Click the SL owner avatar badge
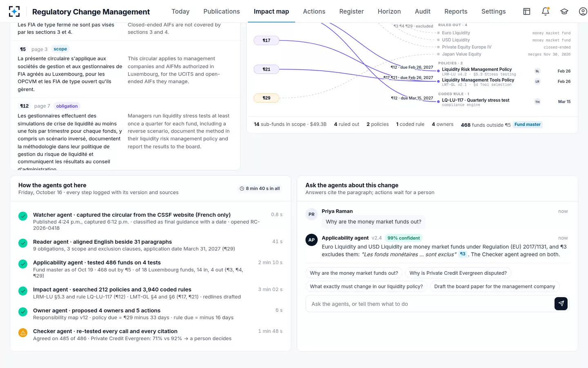This screenshot has width=588, height=368. tap(537, 71)
